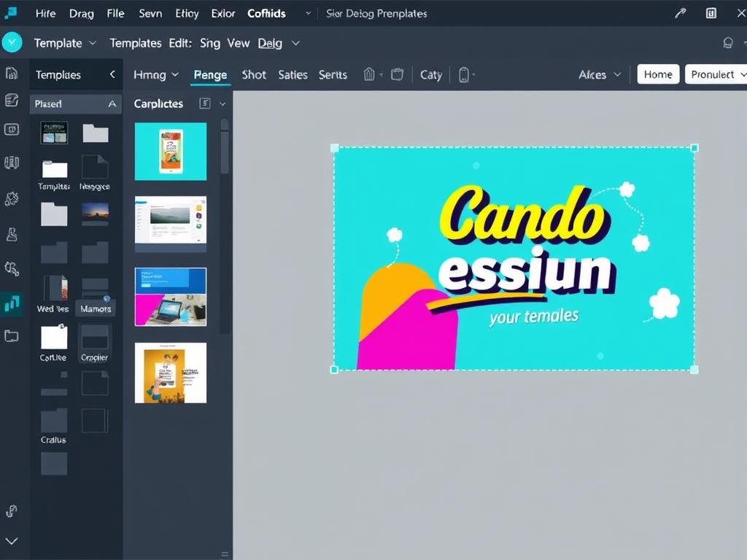
Task: Open the Templtes folder
Action: 54,175
